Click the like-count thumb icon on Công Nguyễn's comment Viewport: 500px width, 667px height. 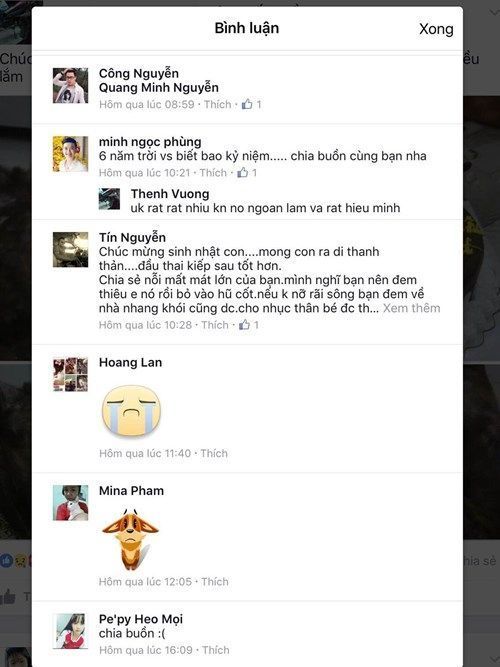247,104
